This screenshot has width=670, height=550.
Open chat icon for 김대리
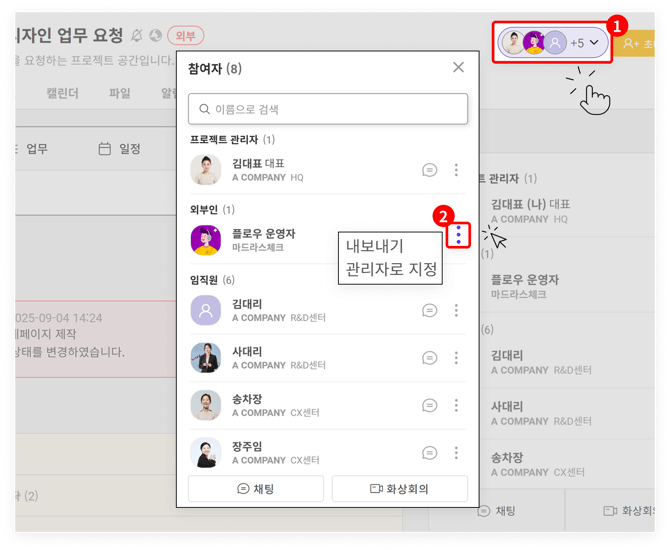coord(430,310)
